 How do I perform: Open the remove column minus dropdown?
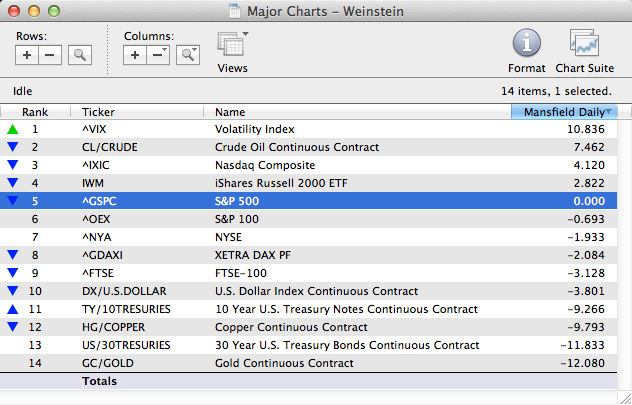point(158,55)
